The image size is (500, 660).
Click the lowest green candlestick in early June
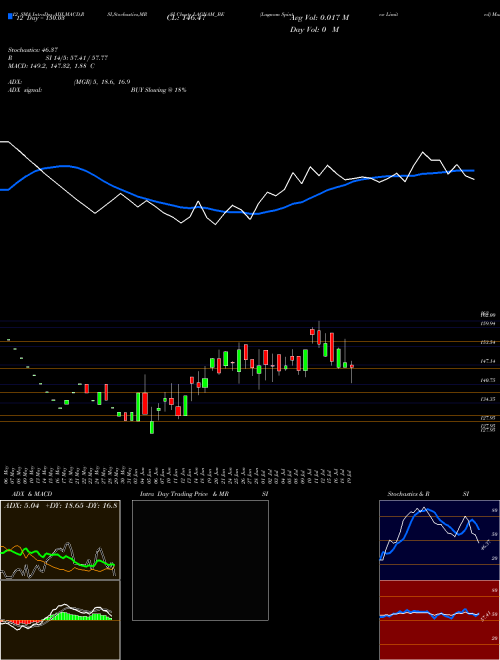point(152,427)
